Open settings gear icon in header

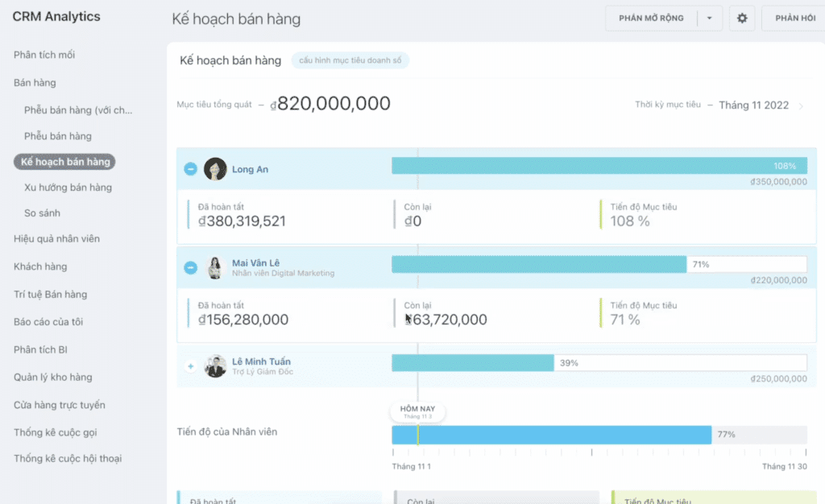[x=742, y=19]
